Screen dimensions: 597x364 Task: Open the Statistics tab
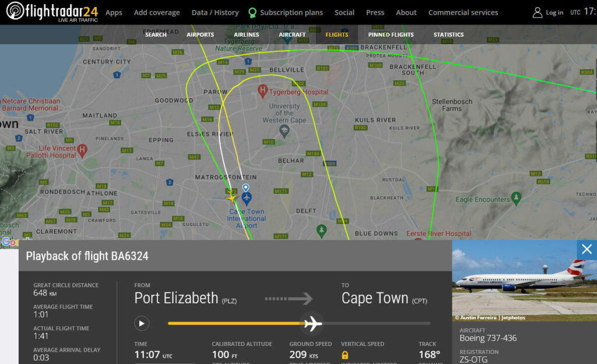coord(448,34)
